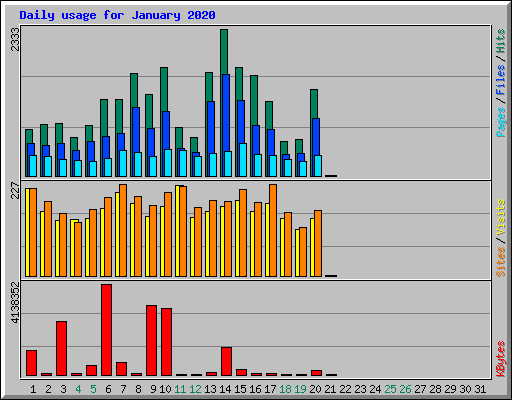The image size is (512, 400).
Task: Select the tallest red KBytes bar, day 6
Action: (x=106, y=330)
